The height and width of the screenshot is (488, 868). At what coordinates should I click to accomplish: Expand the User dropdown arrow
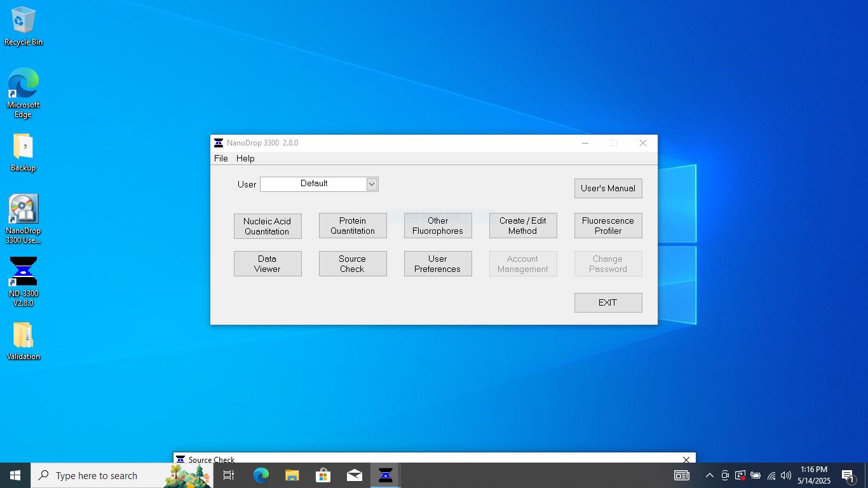point(372,184)
